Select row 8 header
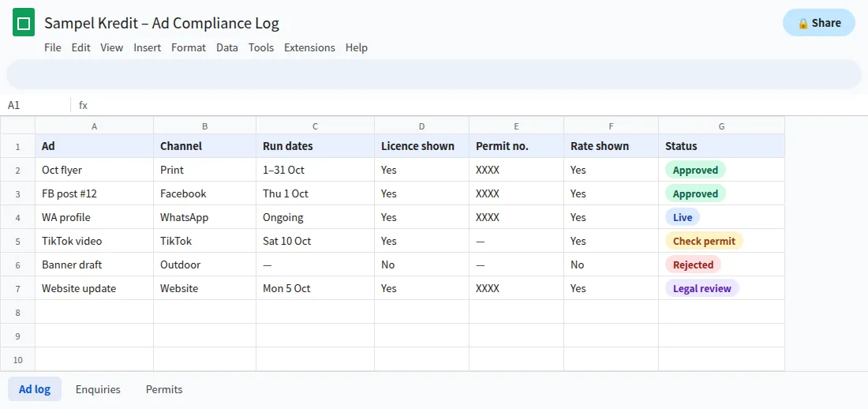The image size is (868, 409). [x=17, y=312]
